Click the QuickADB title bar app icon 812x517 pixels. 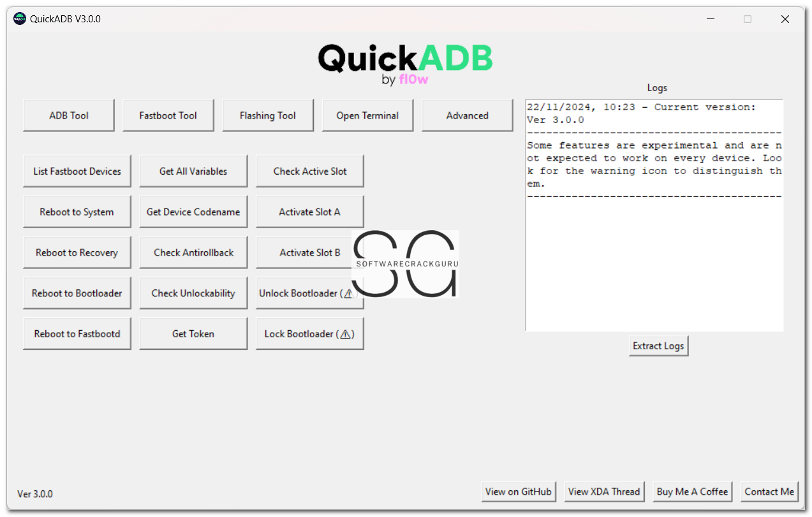point(20,19)
